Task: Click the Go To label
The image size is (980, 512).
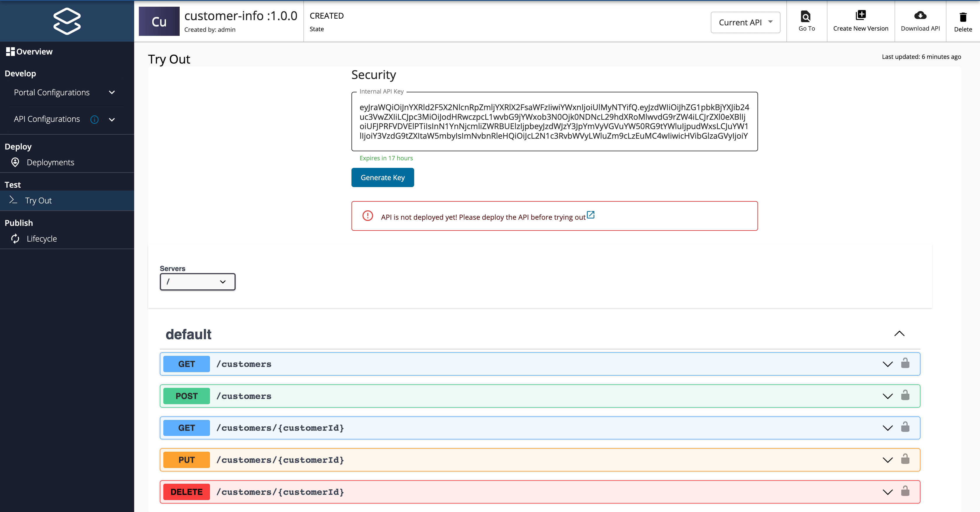Action: 806,29
